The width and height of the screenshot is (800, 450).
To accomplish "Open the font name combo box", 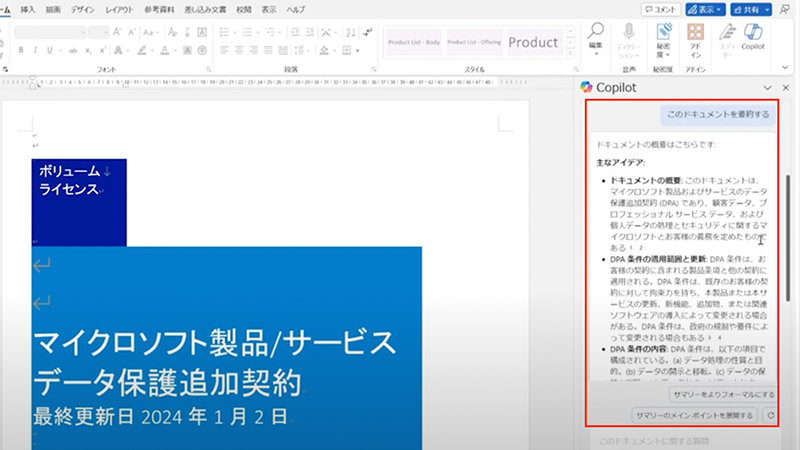I will click(50, 32).
